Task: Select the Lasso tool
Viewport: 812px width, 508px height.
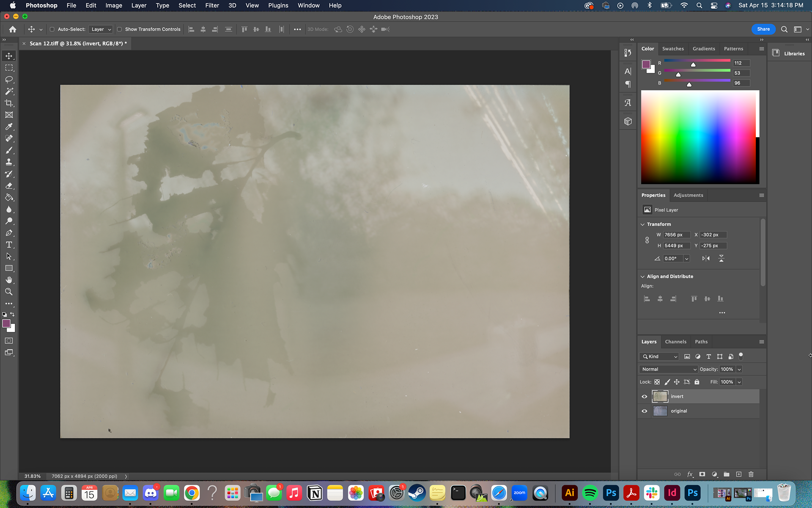Action: click(x=9, y=80)
